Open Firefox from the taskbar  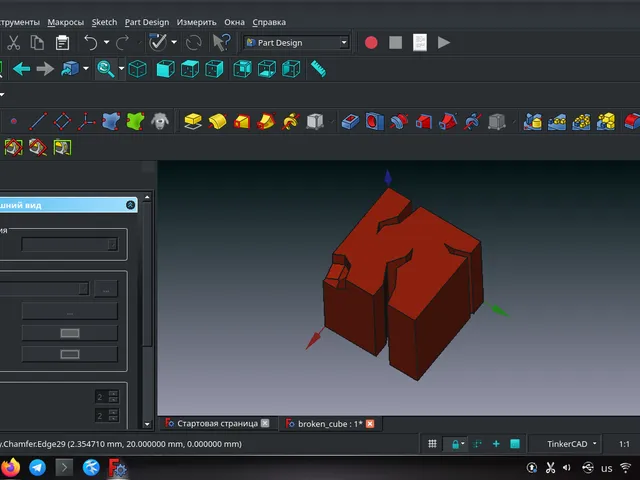pos(11,467)
